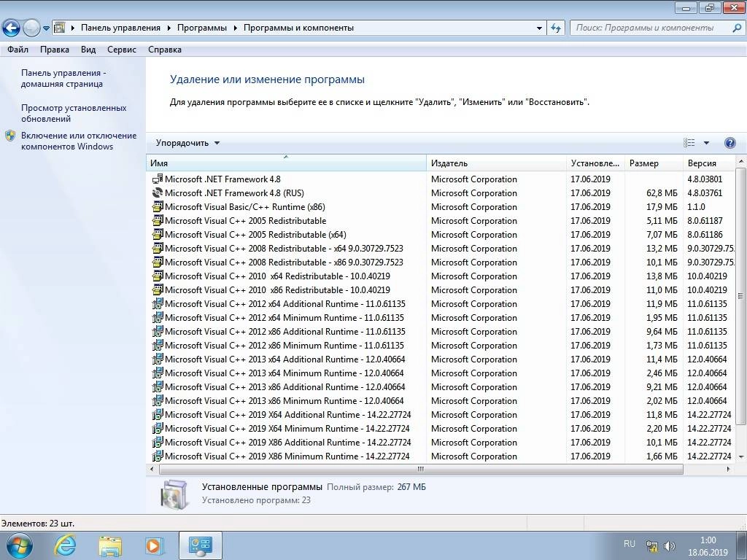Viewport: 747px width, 560px height.
Task: Select icon of Visual C++ 2012 x64 Additional Runtime
Action: click(x=158, y=304)
